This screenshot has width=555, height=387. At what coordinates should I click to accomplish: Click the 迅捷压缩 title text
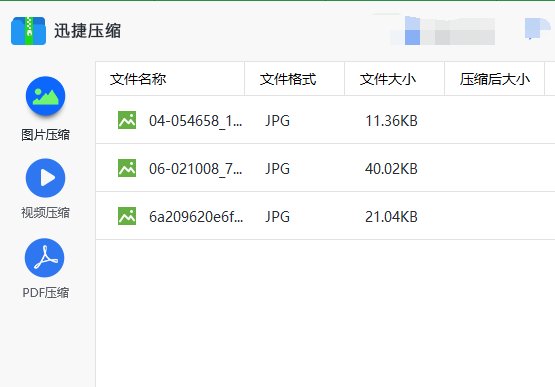[x=87, y=31]
